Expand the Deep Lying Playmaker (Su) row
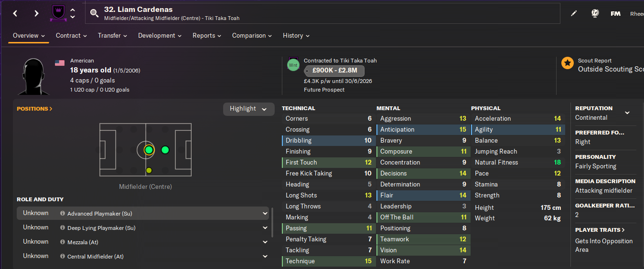This screenshot has height=269, width=644. 265,228
